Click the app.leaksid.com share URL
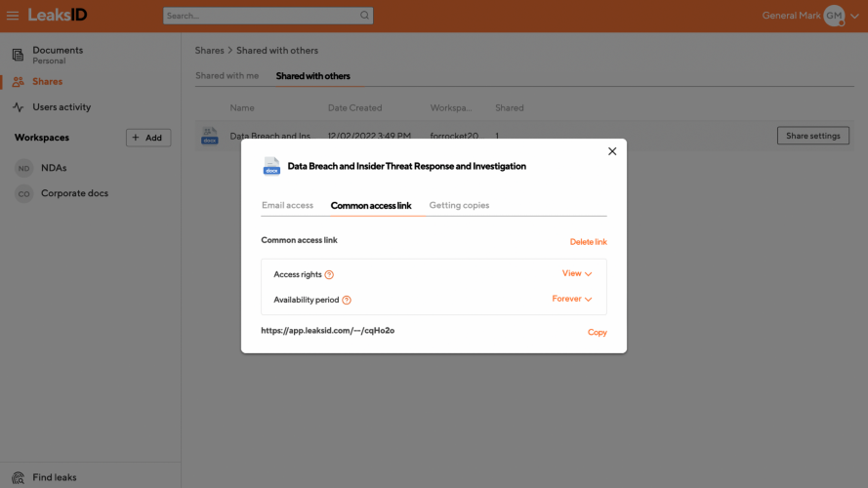 (328, 330)
